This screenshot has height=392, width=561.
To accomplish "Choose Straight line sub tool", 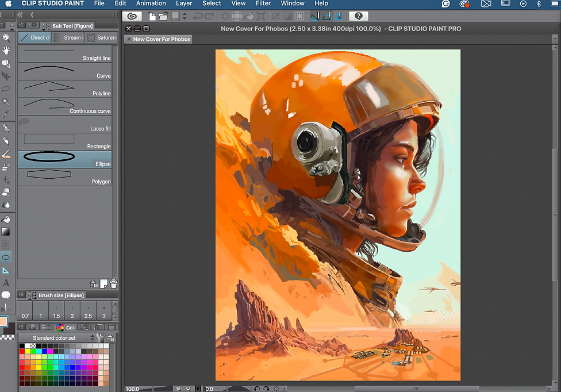I will [65, 54].
